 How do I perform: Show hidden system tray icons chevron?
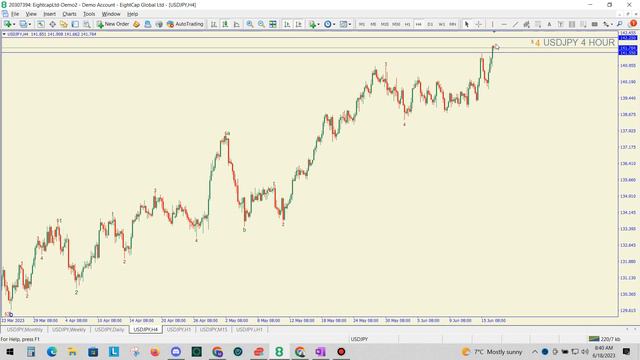[535, 351]
